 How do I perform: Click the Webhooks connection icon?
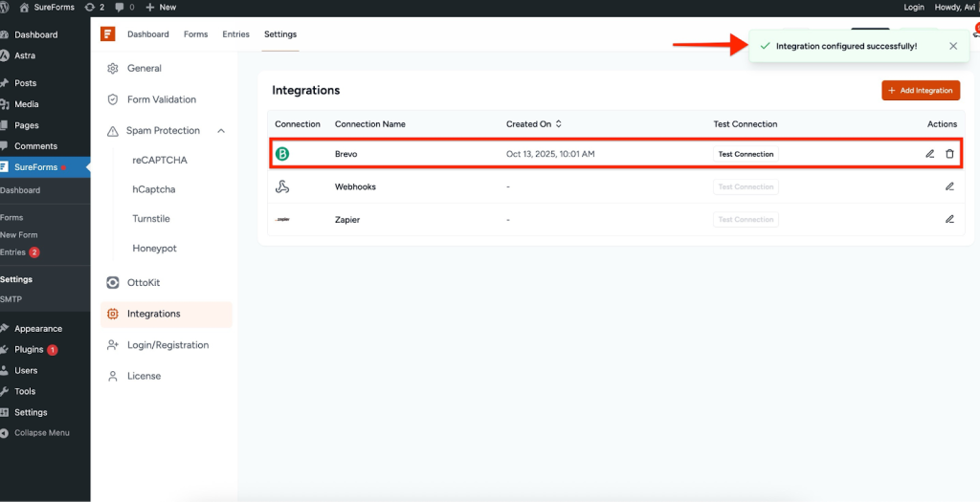[x=282, y=186]
